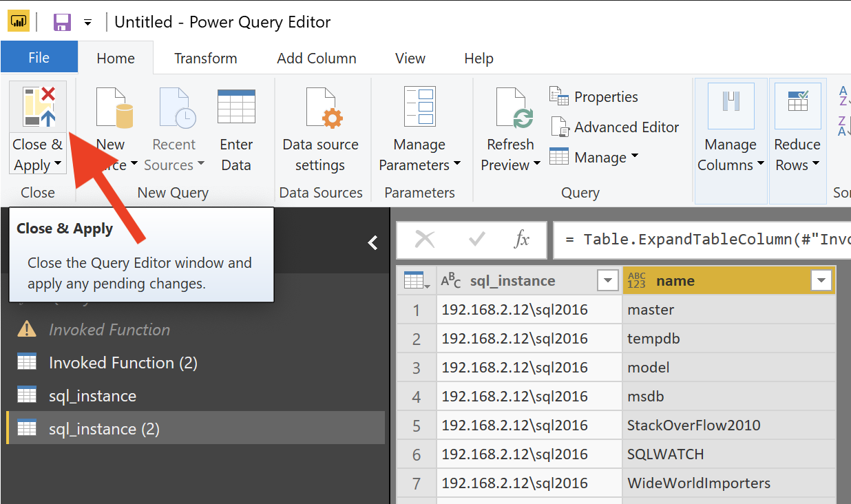Expand the Manage Columns dropdown arrow
The height and width of the screenshot is (504, 851).
pos(761,165)
